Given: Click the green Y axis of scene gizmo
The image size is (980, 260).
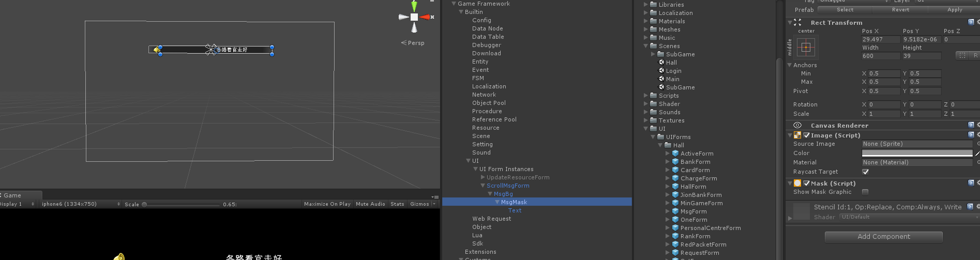Looking at the screenshot, I should point(414,6).
